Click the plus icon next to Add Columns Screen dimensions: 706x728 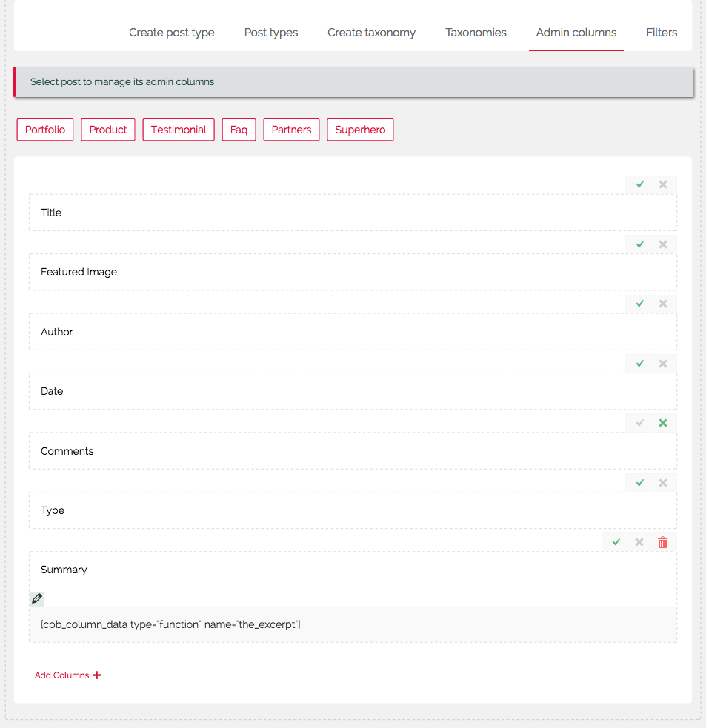pyautogui.click(x=96, y=675)
